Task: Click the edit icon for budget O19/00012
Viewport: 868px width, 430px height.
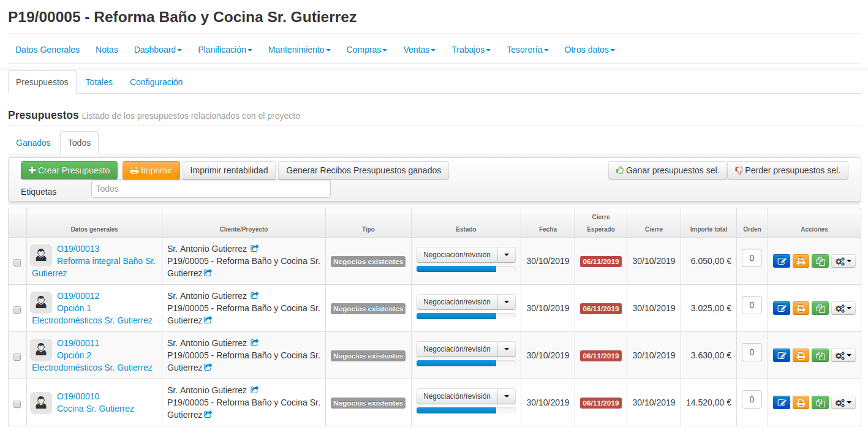Action: (x=782, y=308)
